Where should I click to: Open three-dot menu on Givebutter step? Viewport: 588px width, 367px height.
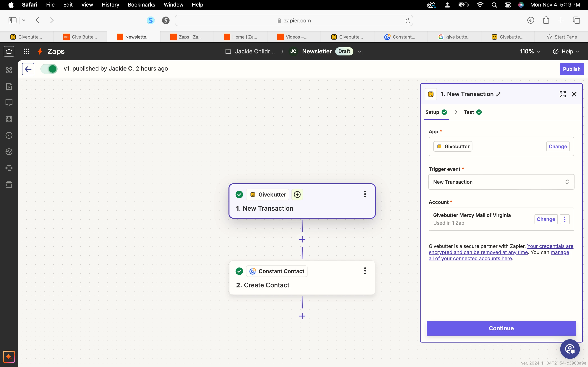[x=365, y=194]
